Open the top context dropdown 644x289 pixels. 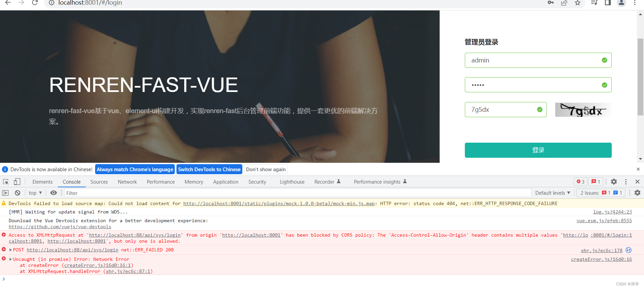[35, 193]
